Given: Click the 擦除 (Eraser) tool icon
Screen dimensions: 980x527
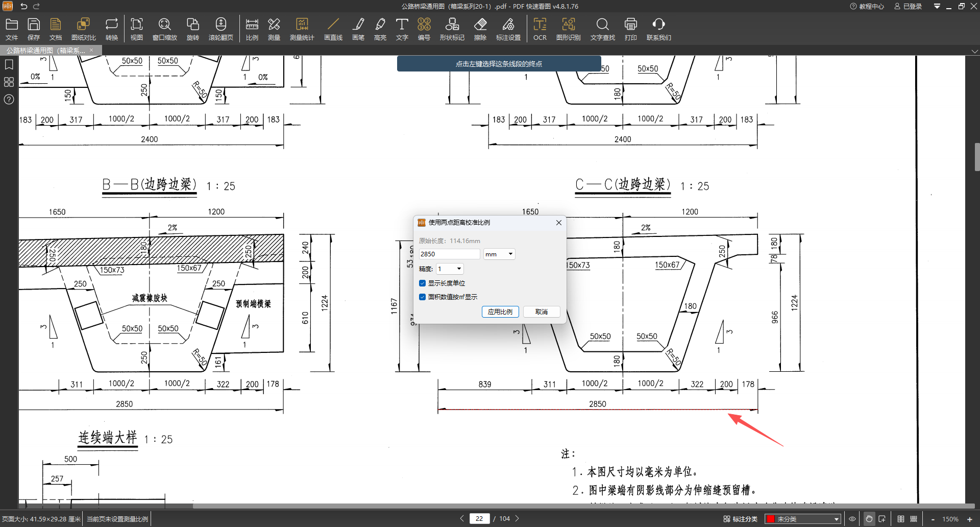Looking at the screenshot, I should click(x=480, y=29).
